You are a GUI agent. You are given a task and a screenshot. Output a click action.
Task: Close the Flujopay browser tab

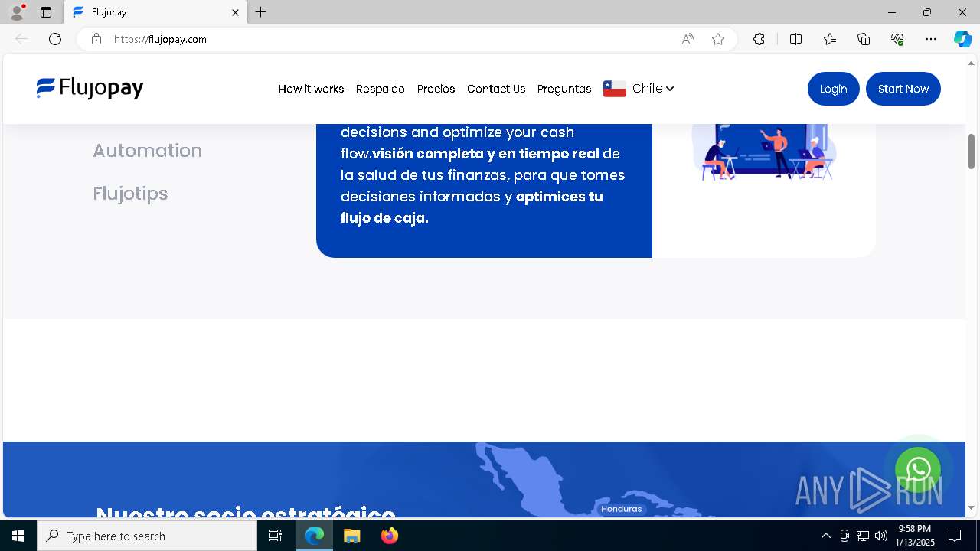coord(235,12)
